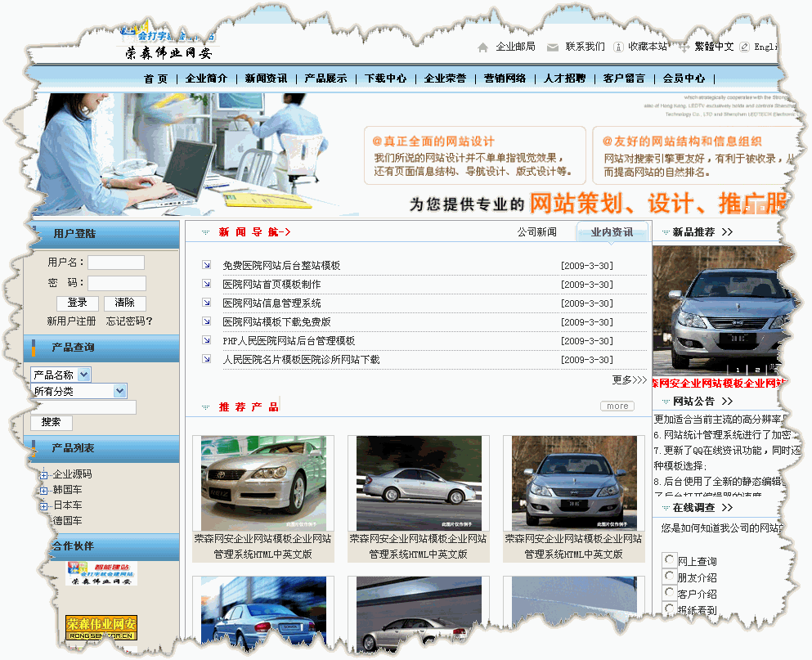Select the 朋友介绍 survey option
This screenshot has width=812, height=660.
(669, 576)
